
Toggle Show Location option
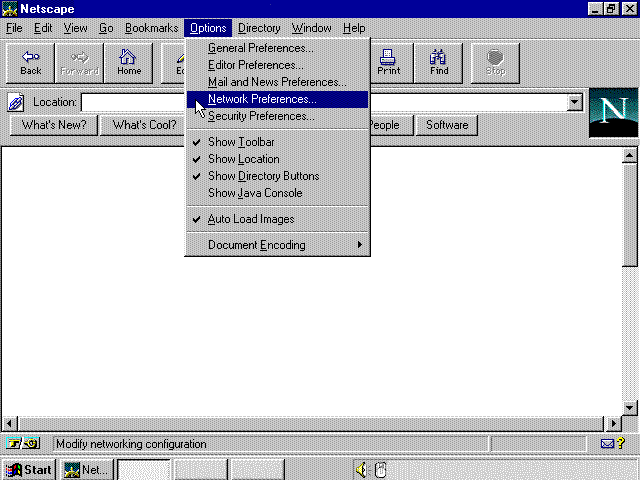(x=278, y=159)
